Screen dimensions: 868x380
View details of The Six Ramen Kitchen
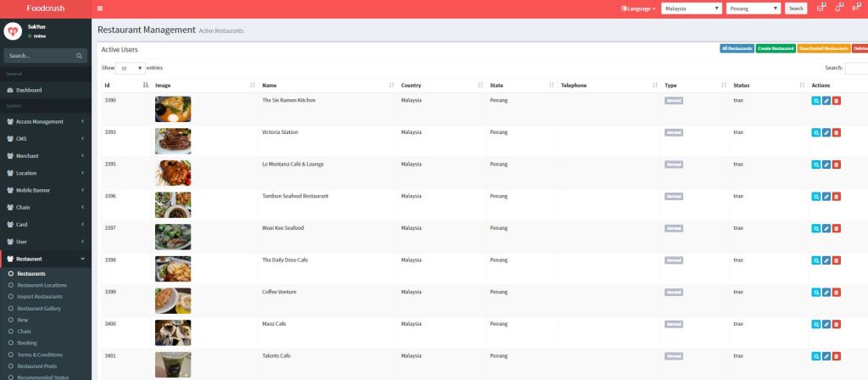tap(816, 101)
